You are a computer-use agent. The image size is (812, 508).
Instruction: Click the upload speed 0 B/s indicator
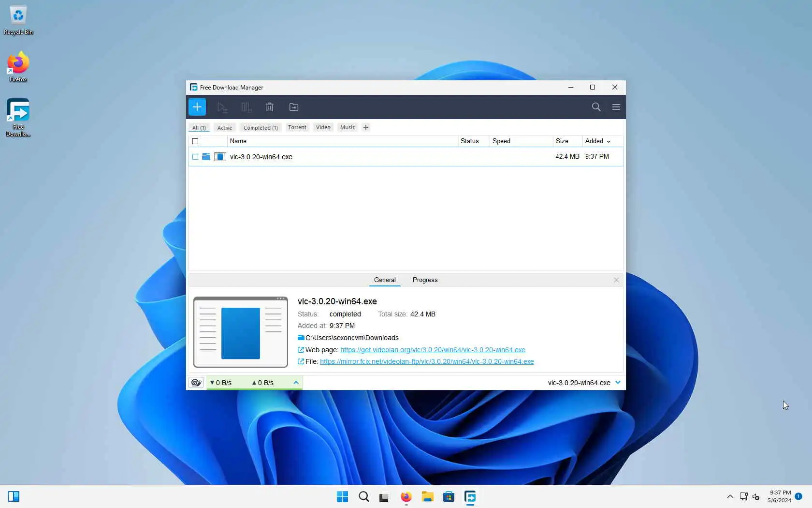(x=262, y=383)
